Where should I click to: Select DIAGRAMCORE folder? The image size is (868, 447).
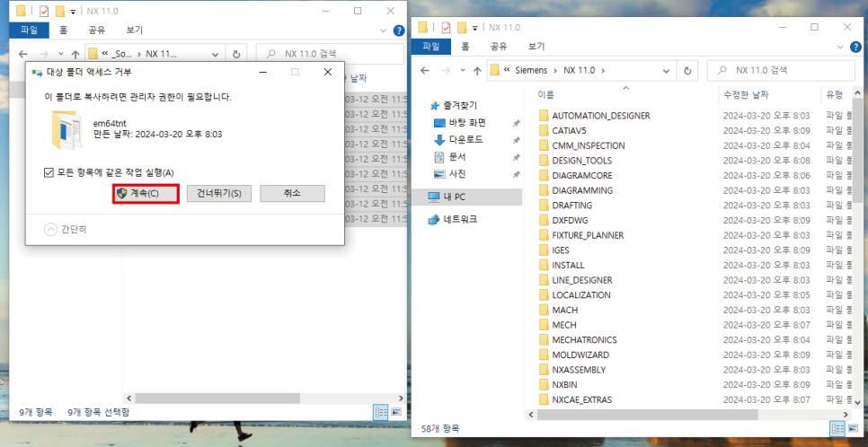pyautogui.click(x=582, y=175)
